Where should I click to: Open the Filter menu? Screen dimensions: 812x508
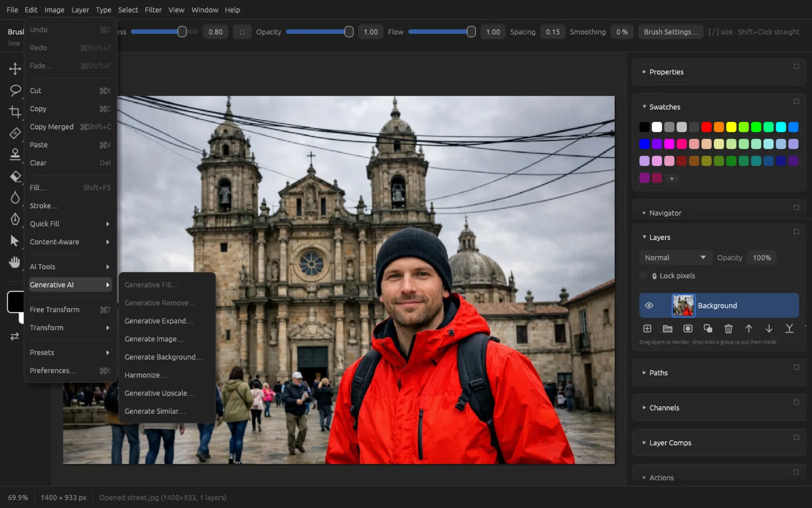coord(153,10)
